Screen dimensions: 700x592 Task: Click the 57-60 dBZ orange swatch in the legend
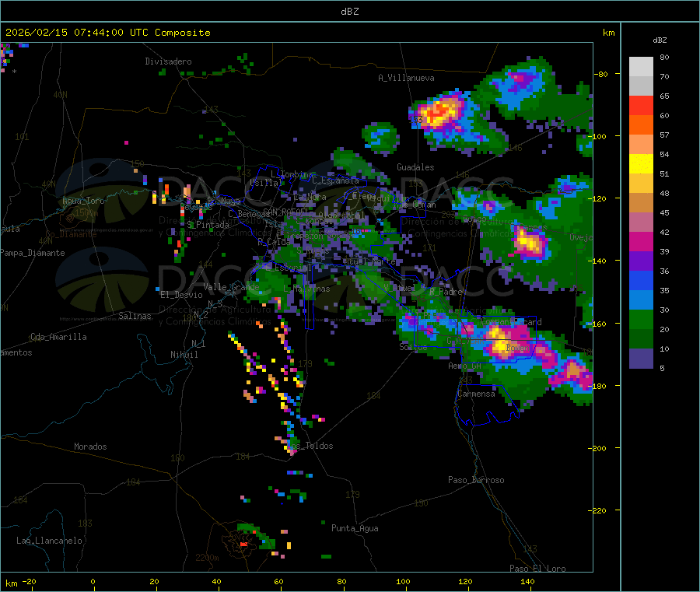click(x=641, y=125)
